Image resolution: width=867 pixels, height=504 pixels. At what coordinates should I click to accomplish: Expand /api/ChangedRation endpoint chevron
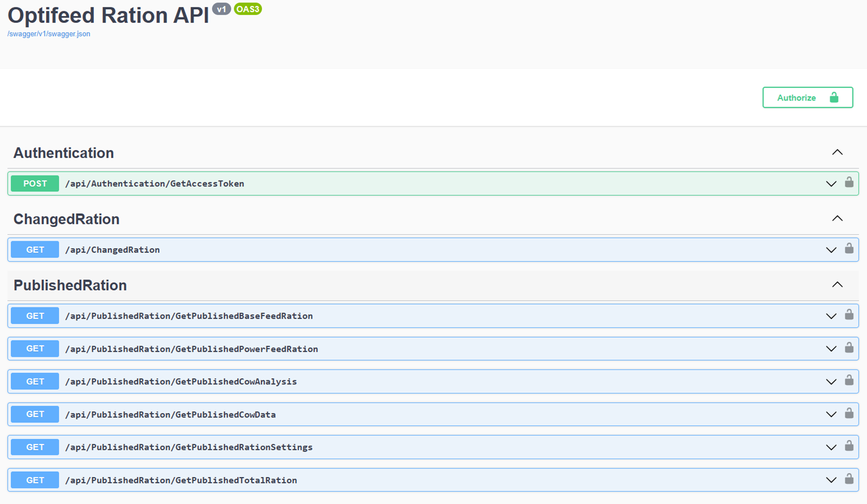click(831, 250)
